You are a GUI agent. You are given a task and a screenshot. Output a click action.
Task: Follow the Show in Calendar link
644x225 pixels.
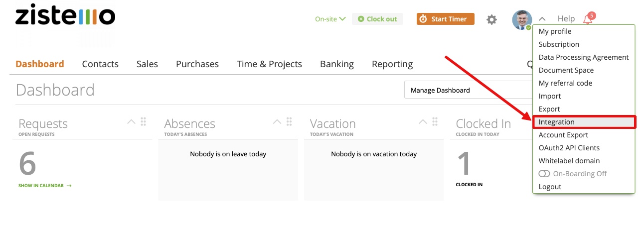45,186
